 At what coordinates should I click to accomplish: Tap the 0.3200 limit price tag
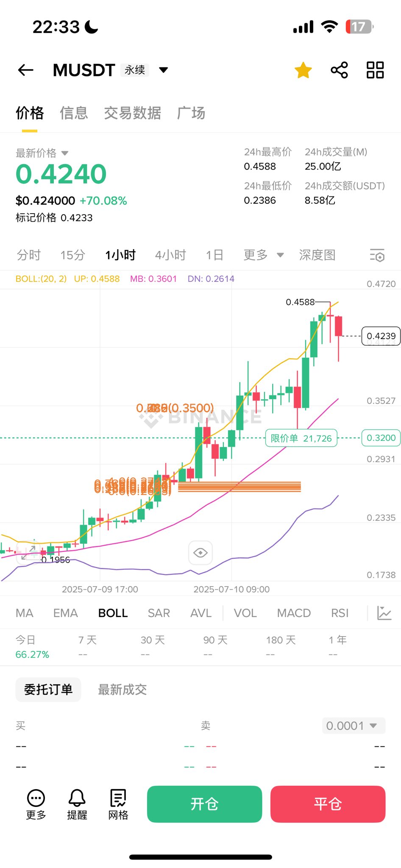381,438
